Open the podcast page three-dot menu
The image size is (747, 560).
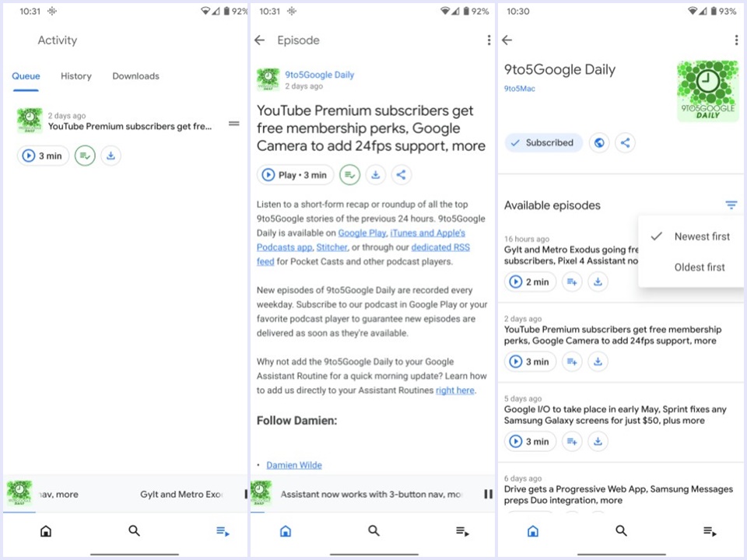736,40
